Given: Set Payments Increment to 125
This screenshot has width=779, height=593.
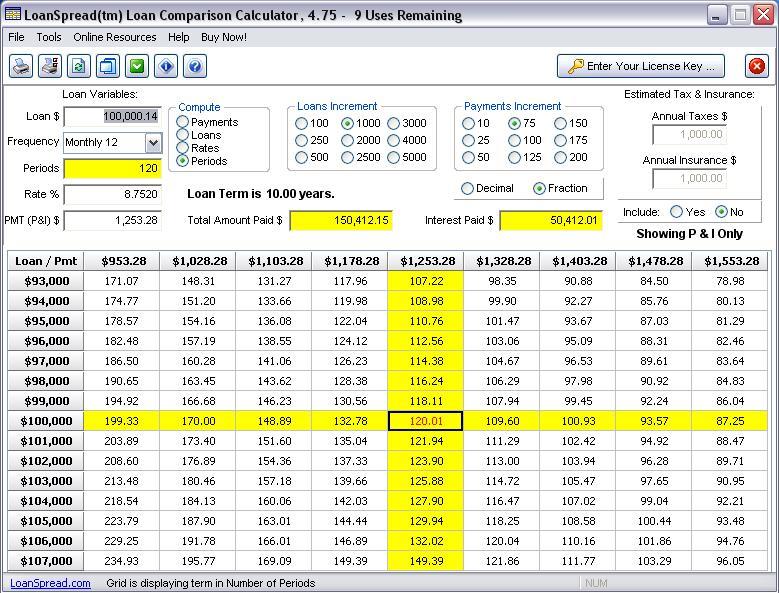Looking at the screenshot, I should click(514, 157).
